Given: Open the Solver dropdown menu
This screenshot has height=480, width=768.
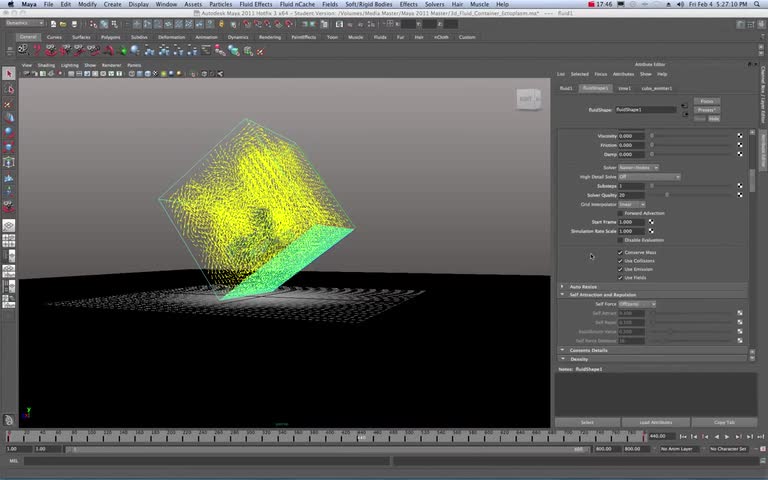Looking at the screenshot, I should [638, 168].
